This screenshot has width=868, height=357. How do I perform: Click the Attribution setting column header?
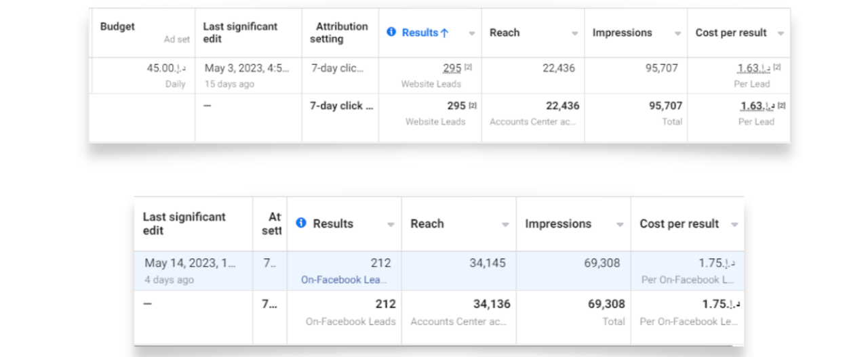click(341, 33)
